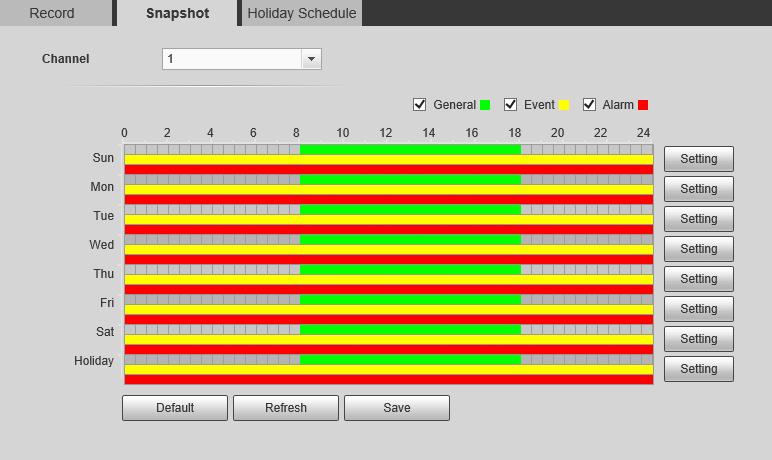Click Friday's red Alarm bar
The width and height of the screenshot is (772, 460).
(x=388, y=320)
